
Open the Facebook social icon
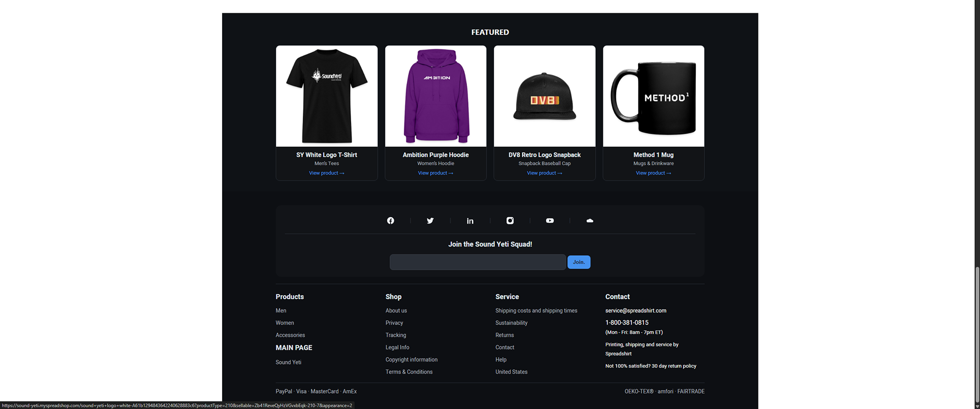click(x=390, y=221)
